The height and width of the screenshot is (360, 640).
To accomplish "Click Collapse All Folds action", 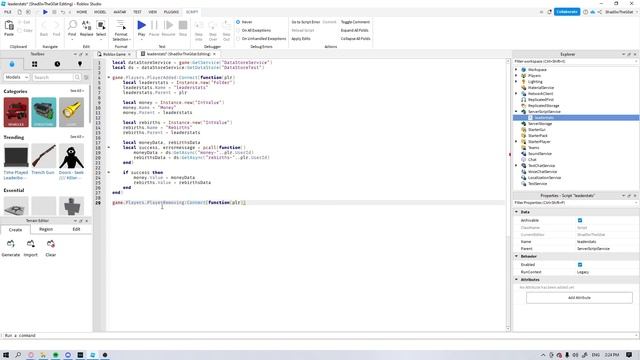I will coord(356,39).
